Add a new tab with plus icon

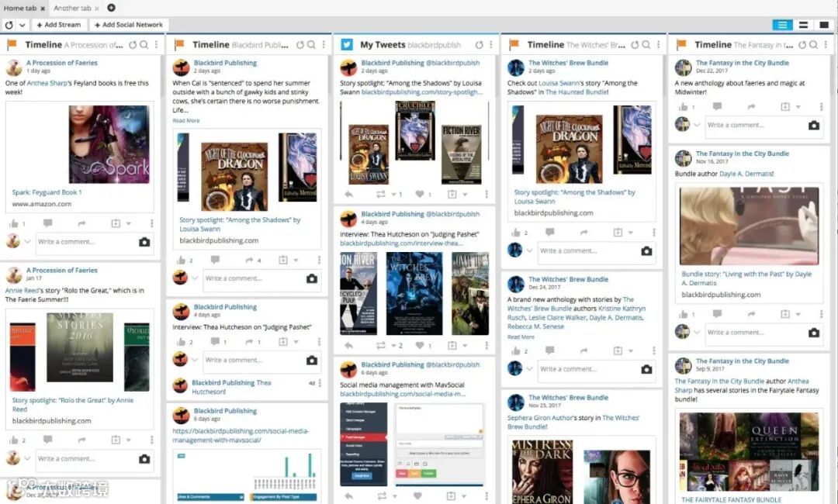click(111, 8)
